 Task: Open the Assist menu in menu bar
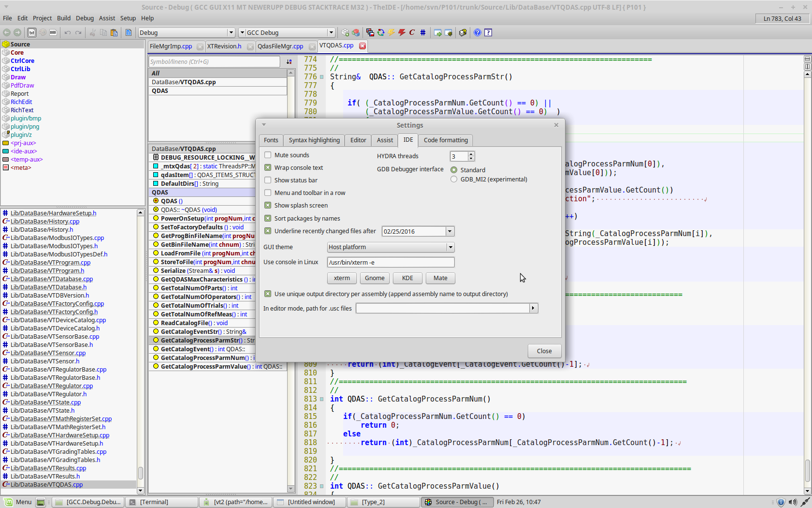tap(107, 18)
